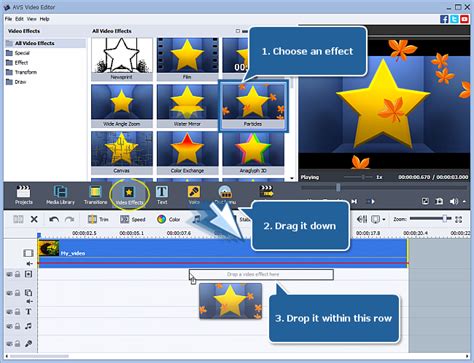Hide the video effects track
Screen dimensions: 474x363
coord(9,274)
